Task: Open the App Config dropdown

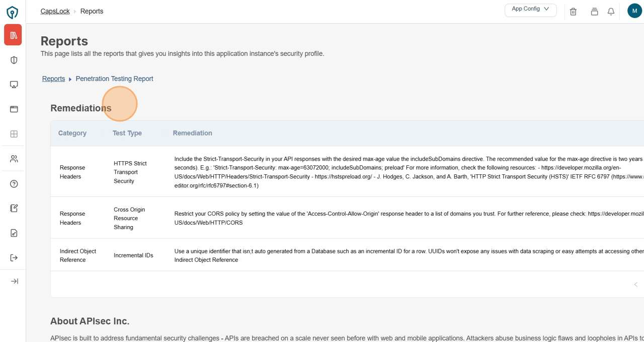Action: tap(530, 10)
